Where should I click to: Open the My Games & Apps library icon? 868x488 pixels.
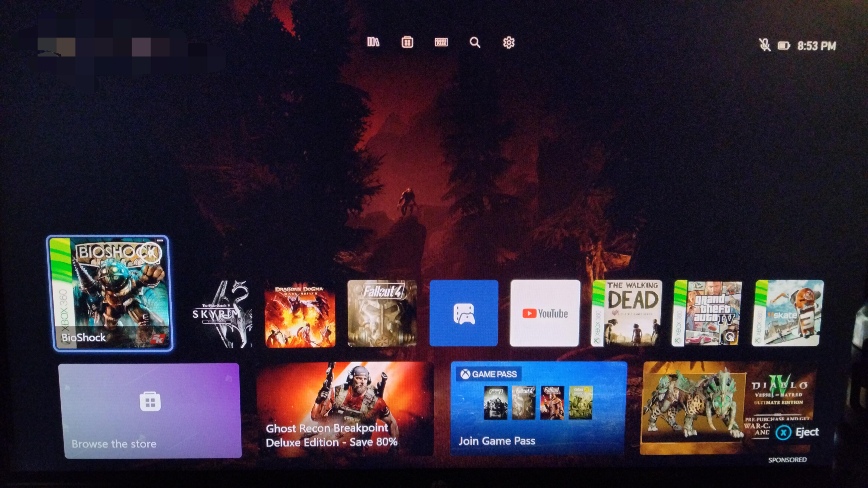373,42
